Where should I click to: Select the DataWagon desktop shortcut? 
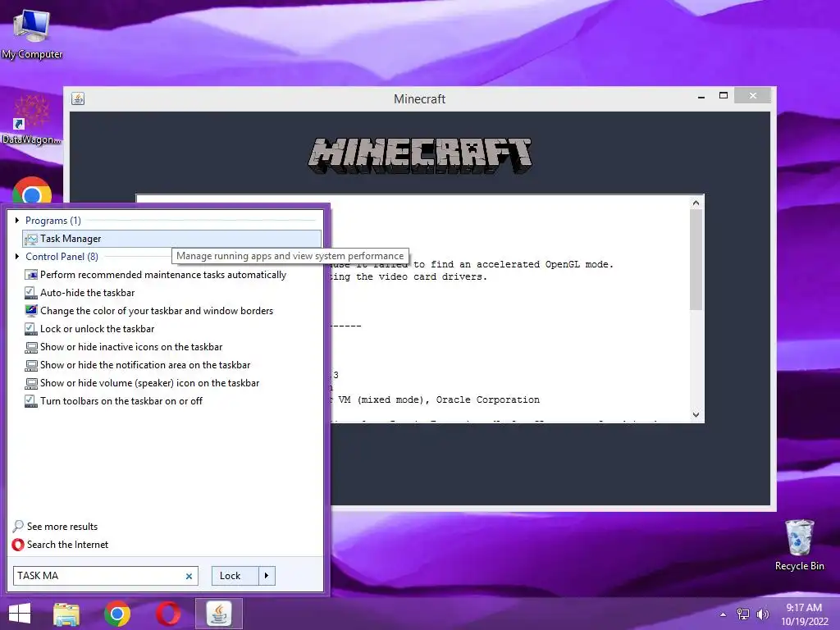32,120
